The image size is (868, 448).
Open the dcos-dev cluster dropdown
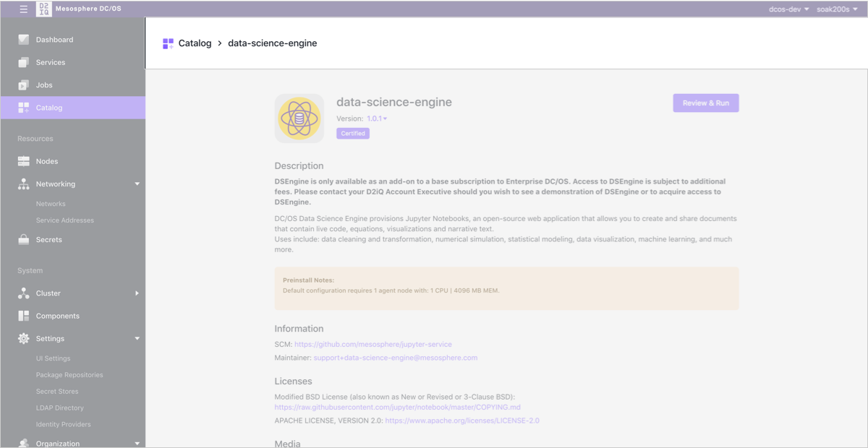(789, 9)
